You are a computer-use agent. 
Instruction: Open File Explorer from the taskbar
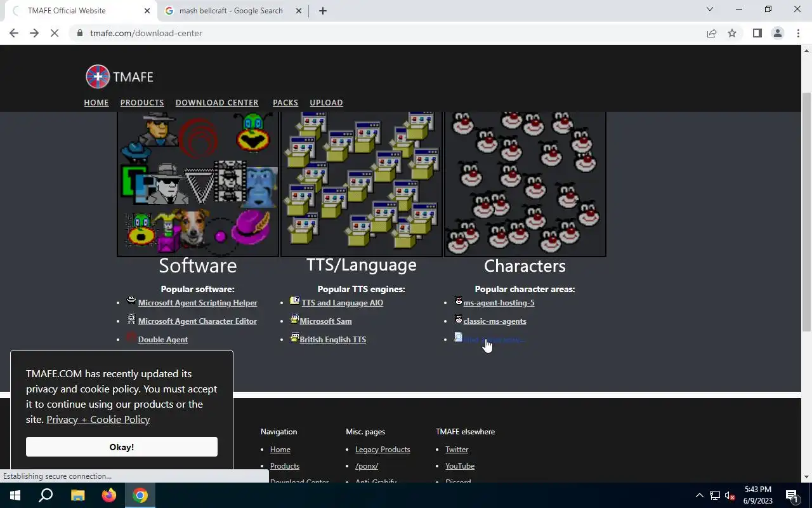point(77,495)
